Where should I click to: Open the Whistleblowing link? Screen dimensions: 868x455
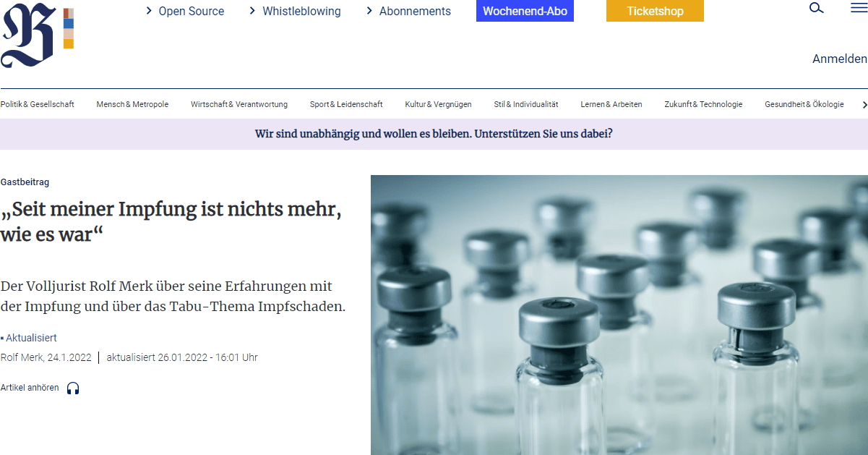301,11
